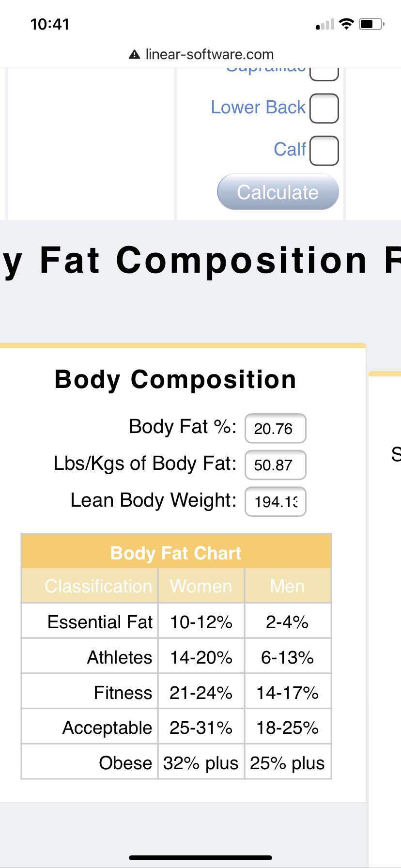Click the Lean Body Weight field
This screenshot has height=868, width=401.
point(275,501)
